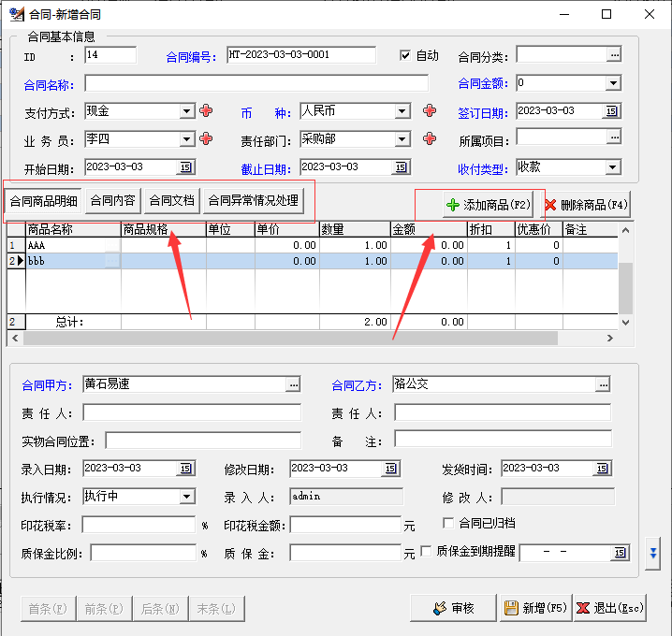The image size is (672, 636).
Task: Browse 所属项目 with ellipsis button
Action: (614, 137)
